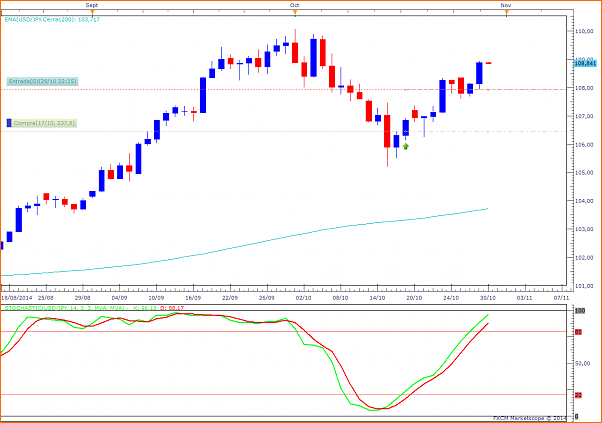602x423 pixels.
Task: Click the 107,00 price axis label
Action: [x=584, y=116]
